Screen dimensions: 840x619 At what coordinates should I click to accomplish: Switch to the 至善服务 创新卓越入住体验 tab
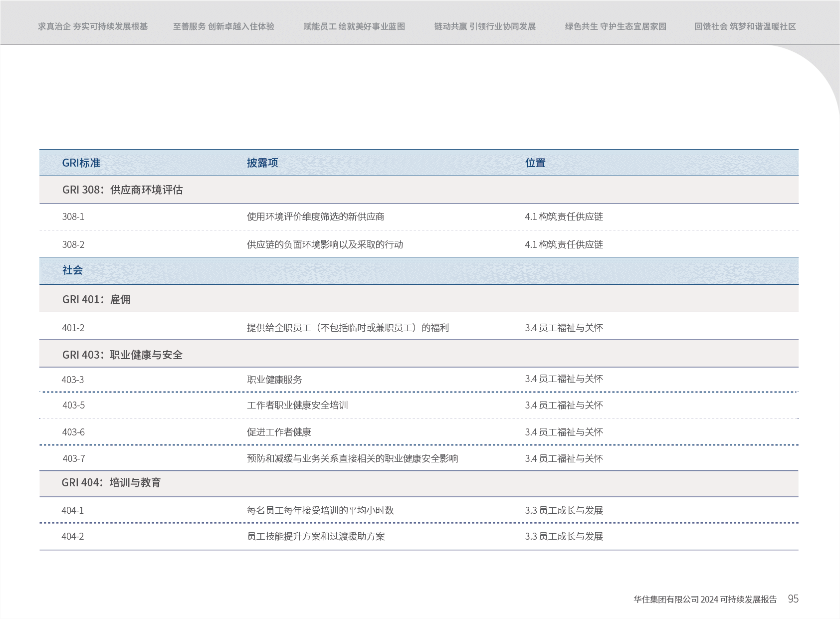pos(223,26)
